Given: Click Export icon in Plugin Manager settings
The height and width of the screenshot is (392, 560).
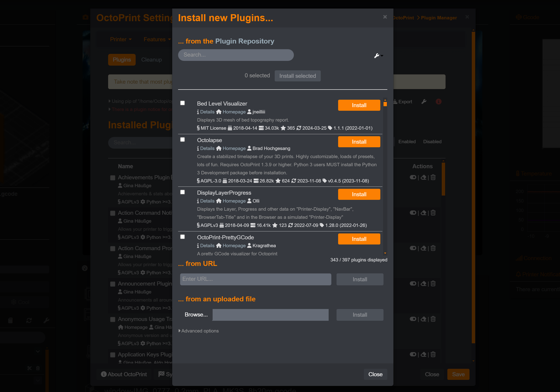Looking at the screenshot, I should pos(403,102).
